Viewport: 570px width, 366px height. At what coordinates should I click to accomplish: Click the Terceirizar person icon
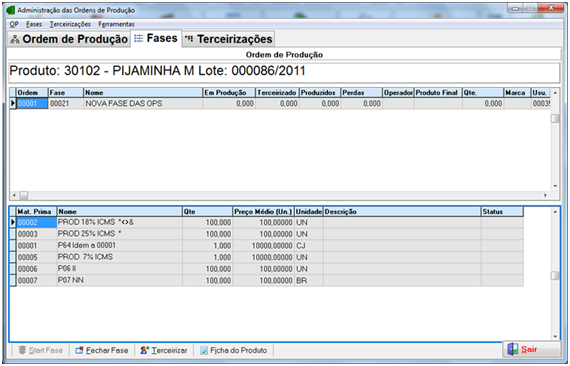point(145,350)
